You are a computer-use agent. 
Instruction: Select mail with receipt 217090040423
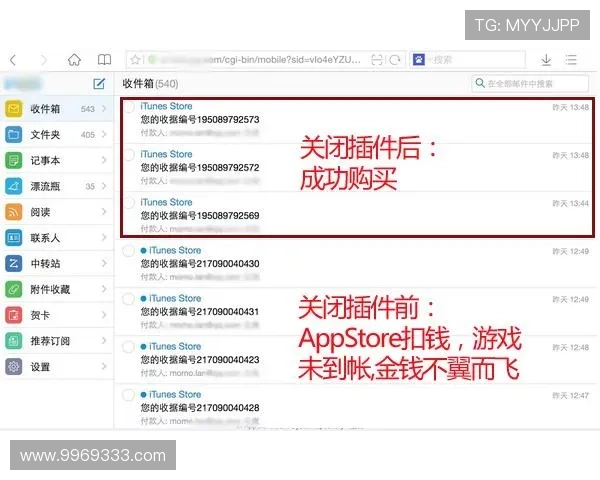[x=128, y=347]
